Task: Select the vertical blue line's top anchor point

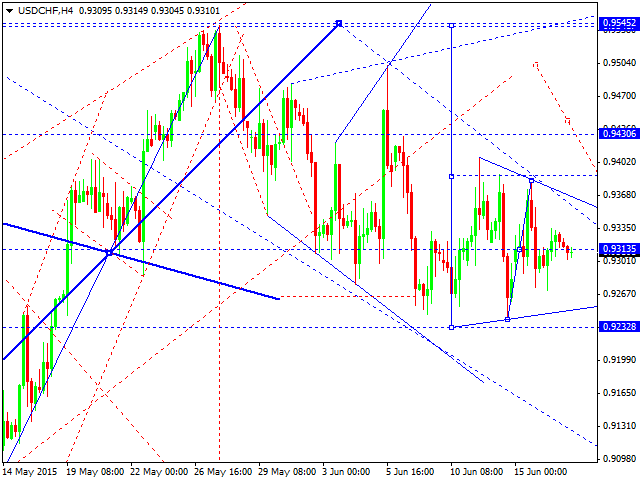Action: [451, 26]
